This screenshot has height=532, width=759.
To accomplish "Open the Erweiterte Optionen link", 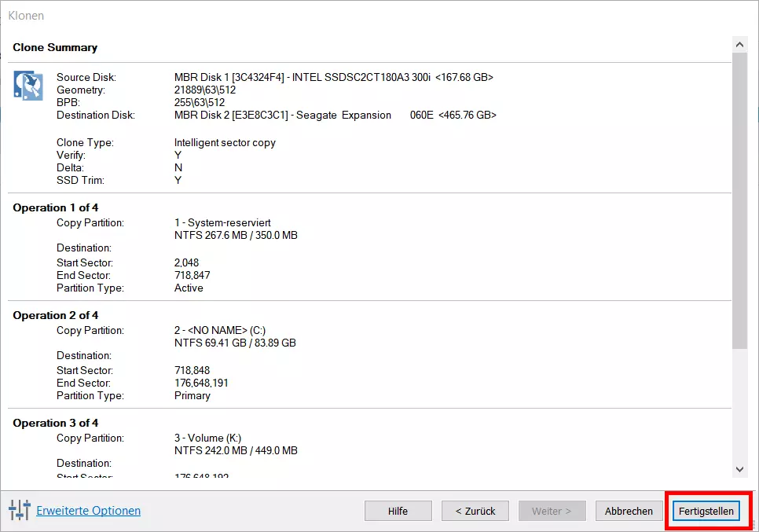I will [89, 511].
